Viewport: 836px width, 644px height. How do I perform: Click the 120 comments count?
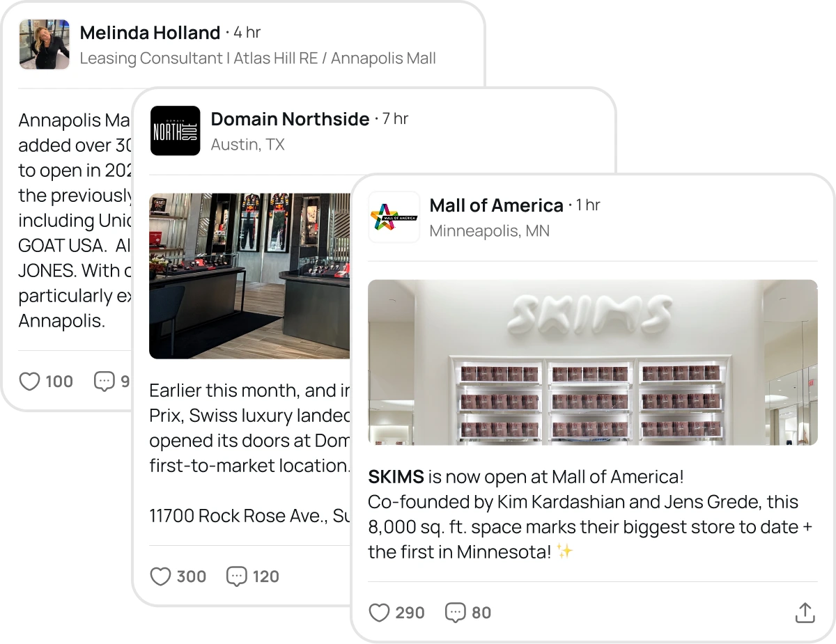(266, 576)
